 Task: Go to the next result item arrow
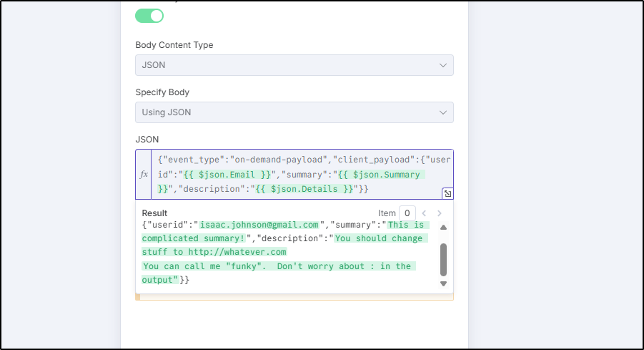pos(440,213)
